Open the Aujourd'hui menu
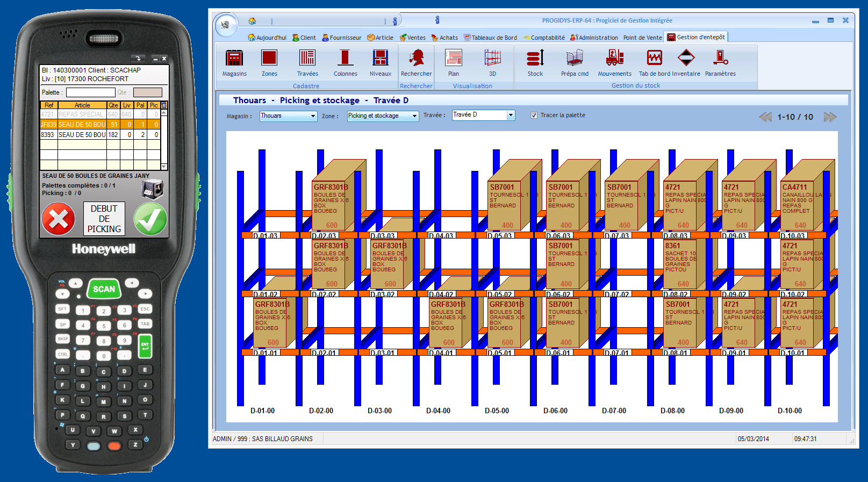The image size is (868, 482). (267, 38)
